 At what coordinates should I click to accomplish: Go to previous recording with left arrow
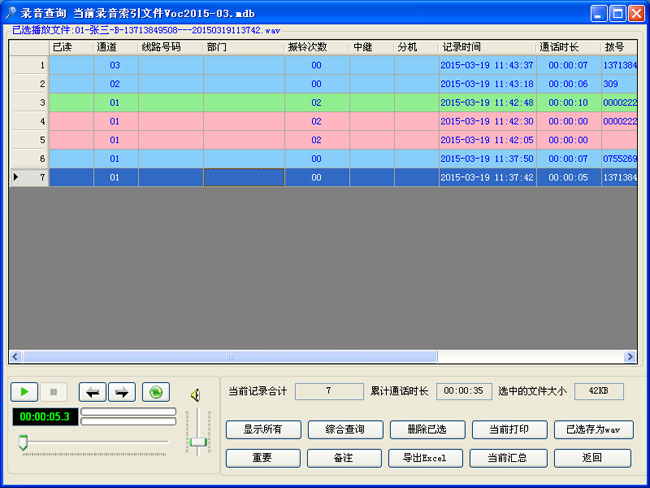[x=92, y=393]
